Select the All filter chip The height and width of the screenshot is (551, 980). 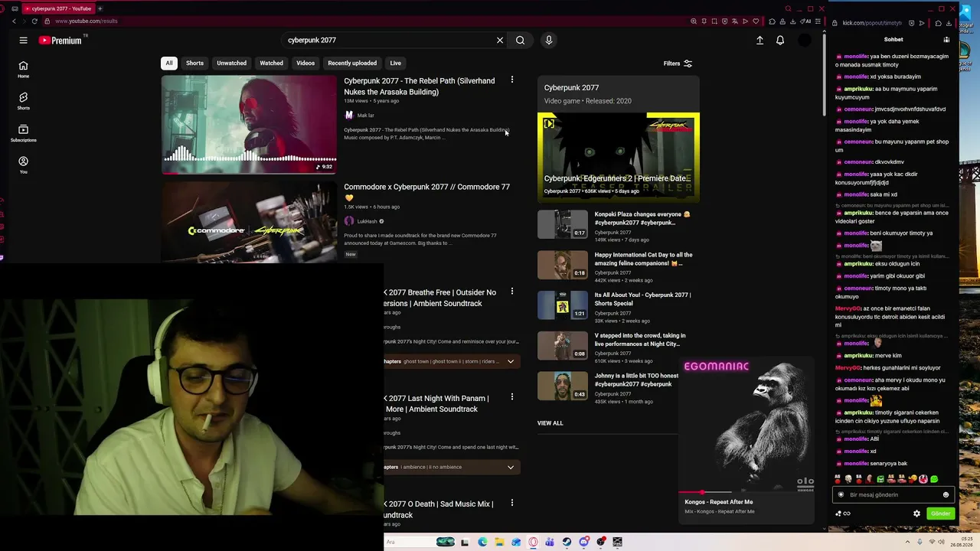tap(169, 63)
